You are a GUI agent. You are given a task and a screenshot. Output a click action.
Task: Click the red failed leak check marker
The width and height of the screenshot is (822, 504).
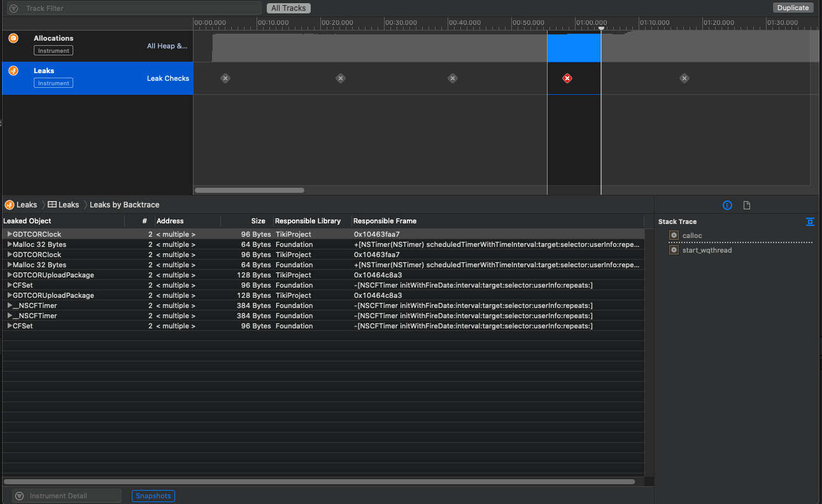567,78
